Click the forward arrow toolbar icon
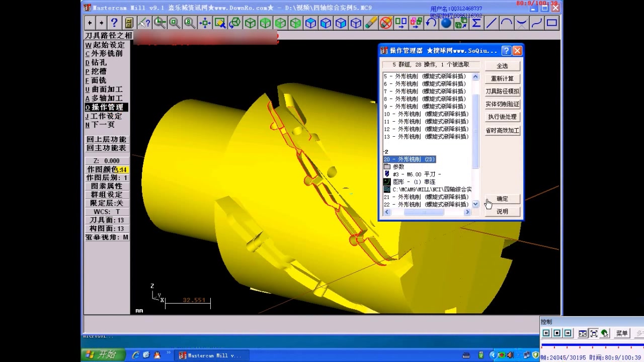The width and height of the screenshot is (644, 362). 101,23
